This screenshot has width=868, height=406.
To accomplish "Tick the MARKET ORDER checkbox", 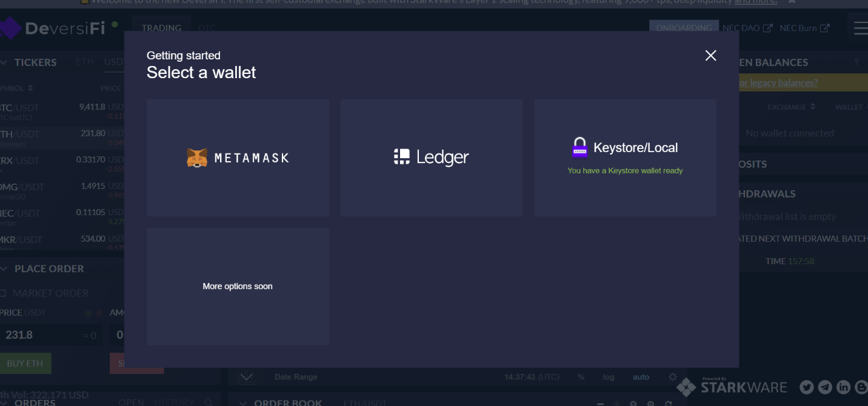I will 2,293.
